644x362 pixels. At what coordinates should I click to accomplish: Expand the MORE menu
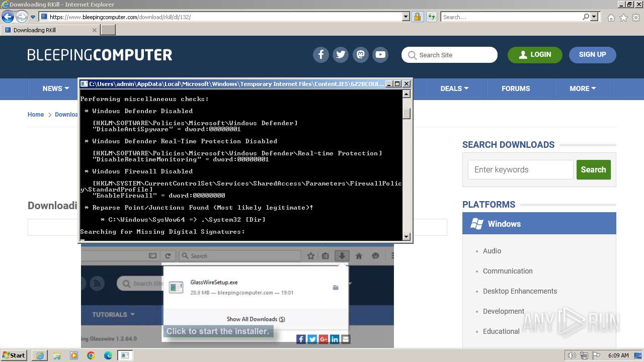click(x=583, y=88)
